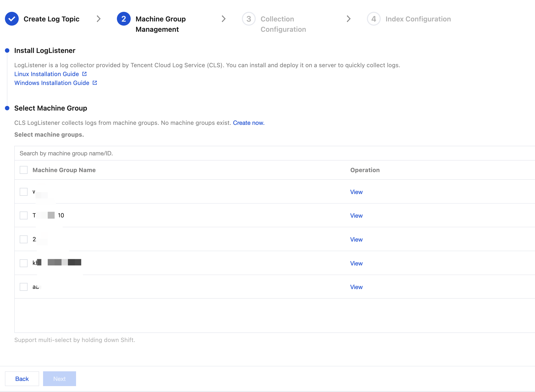This screenshot has width=535, height=392.
Task: Toggle the select-all machine groups checkbox
Action: tap(24, 170)
